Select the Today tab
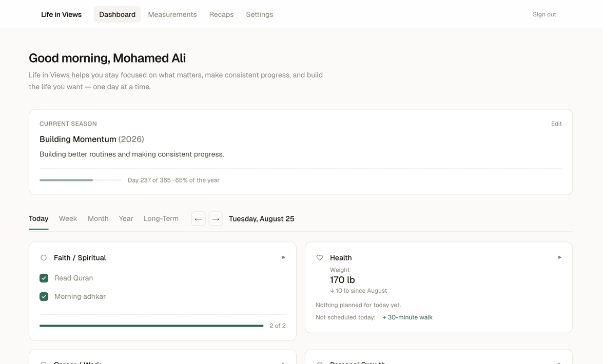The height and width of the screenshot is (364, 603). pos(38,219)
